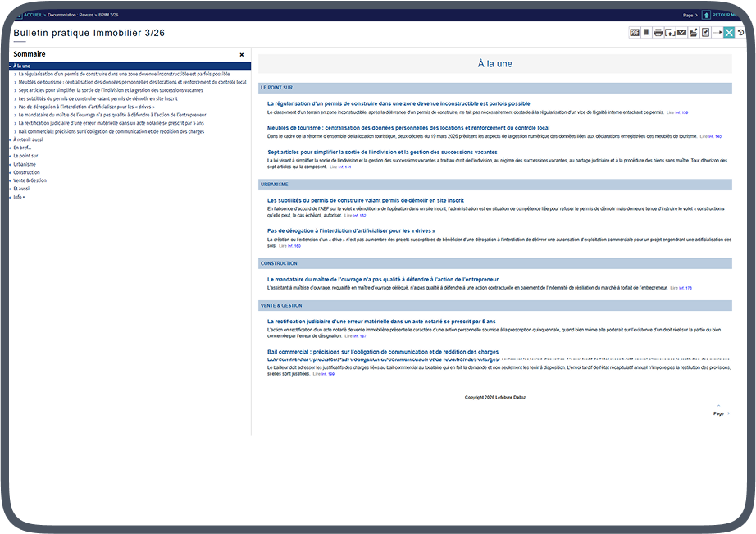Collapse the 'À la une' section in Sommaire

11,66
